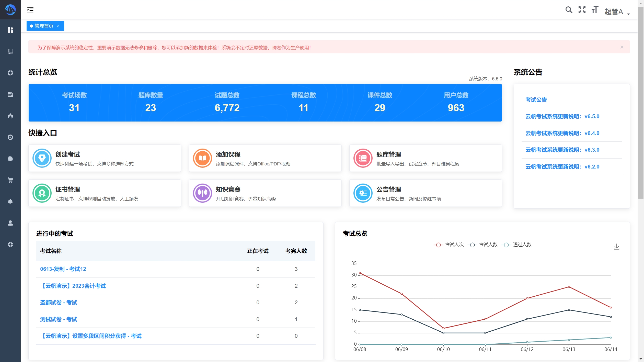Open update notes v6.5.0 announcement
The width and height of the screenshot is (644, 362).
(x=562, y=116)
